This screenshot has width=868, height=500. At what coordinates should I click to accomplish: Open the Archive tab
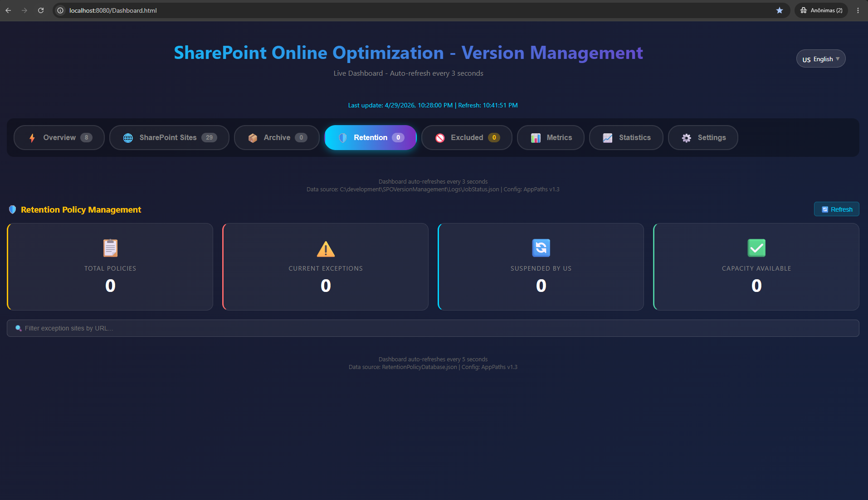tap(277, 137)
